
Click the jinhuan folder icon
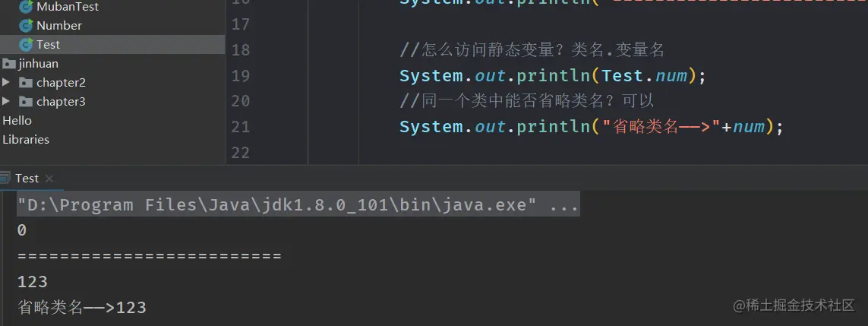tap(9, 64)
